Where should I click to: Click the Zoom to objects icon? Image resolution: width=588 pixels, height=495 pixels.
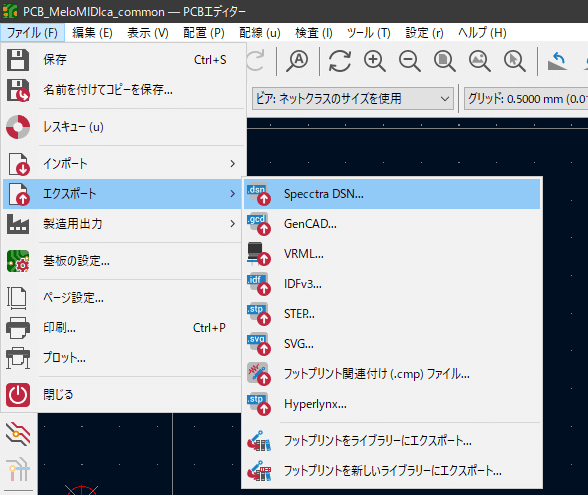480,61
